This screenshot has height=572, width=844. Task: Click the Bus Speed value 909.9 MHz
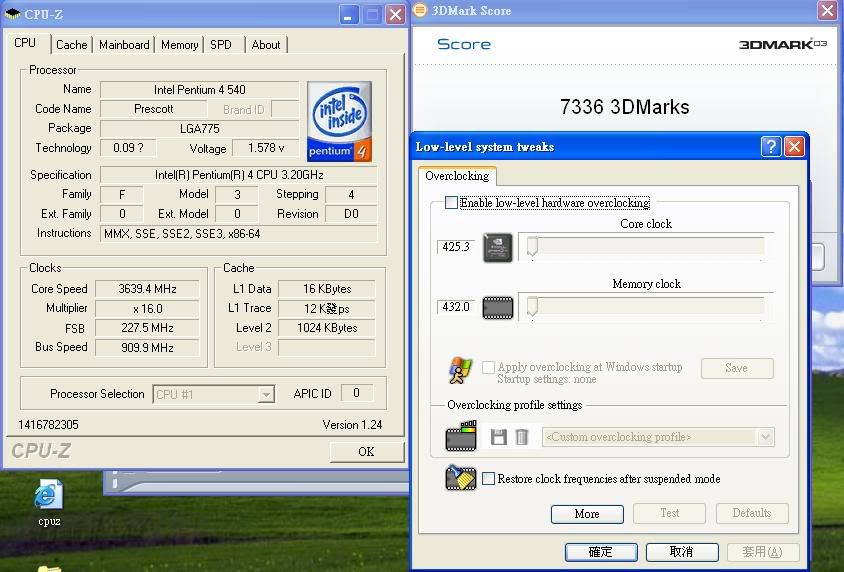(x=147, y=348)
